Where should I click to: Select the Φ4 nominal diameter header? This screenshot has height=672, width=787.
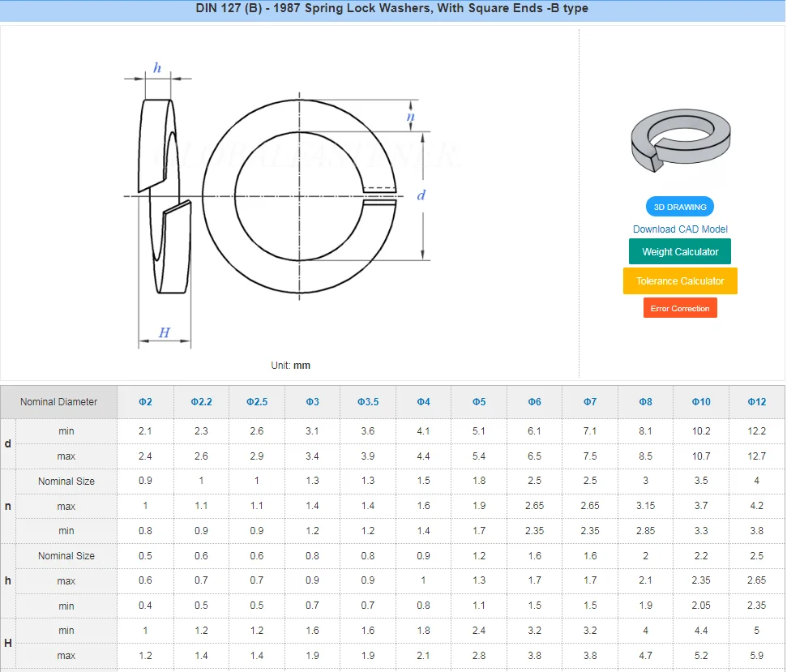click(423, 402)
